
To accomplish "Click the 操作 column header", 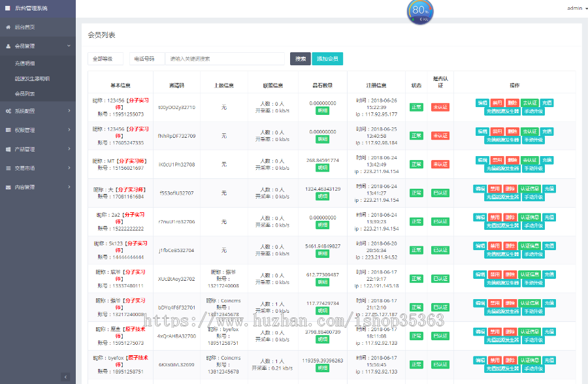I will click(515, 86).
